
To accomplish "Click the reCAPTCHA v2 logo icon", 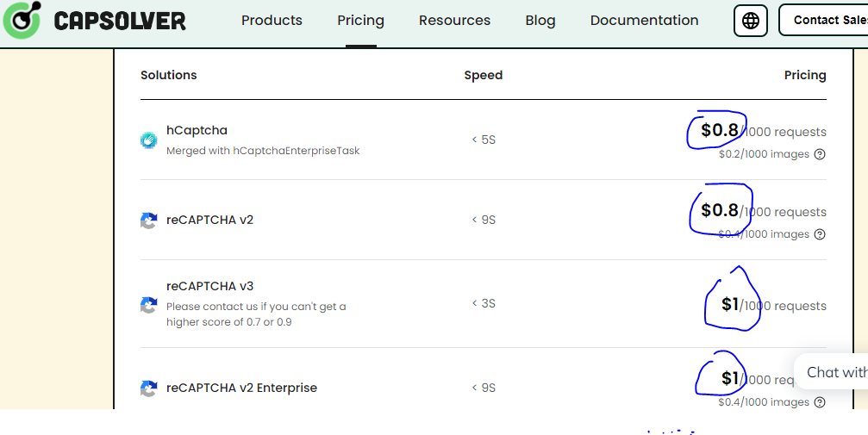I will [x=149, y=221].
